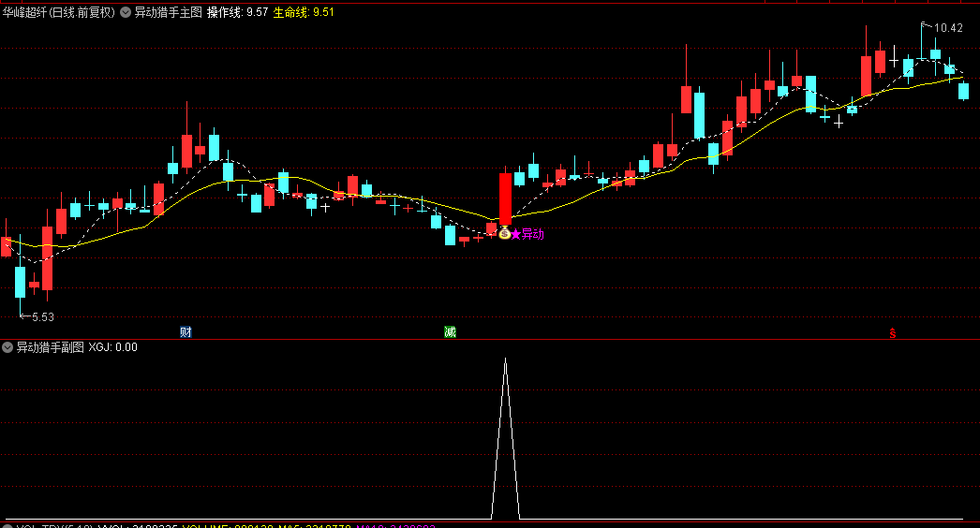
Task: Open the dropdown beside 异动猎手副图
Action: click(x=7, y=347)
